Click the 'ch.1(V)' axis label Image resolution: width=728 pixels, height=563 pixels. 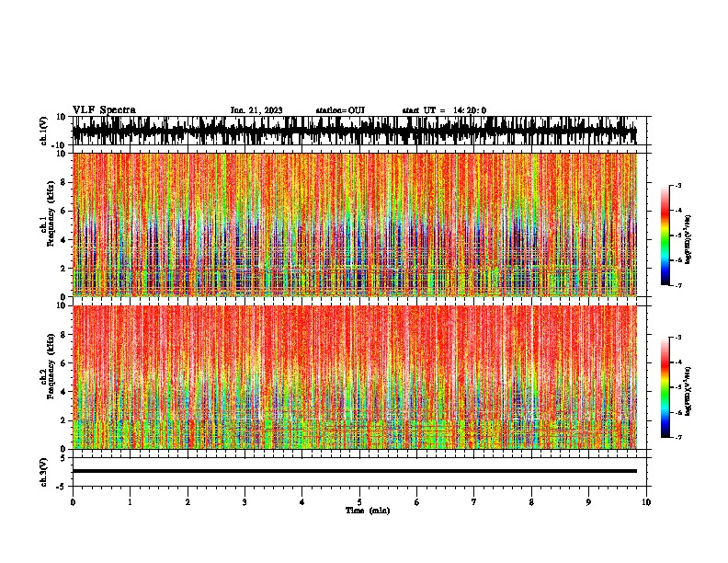pos(44,132)
